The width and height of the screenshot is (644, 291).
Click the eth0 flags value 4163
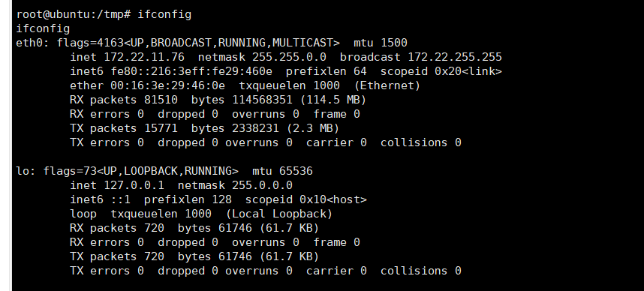[110, 43]
